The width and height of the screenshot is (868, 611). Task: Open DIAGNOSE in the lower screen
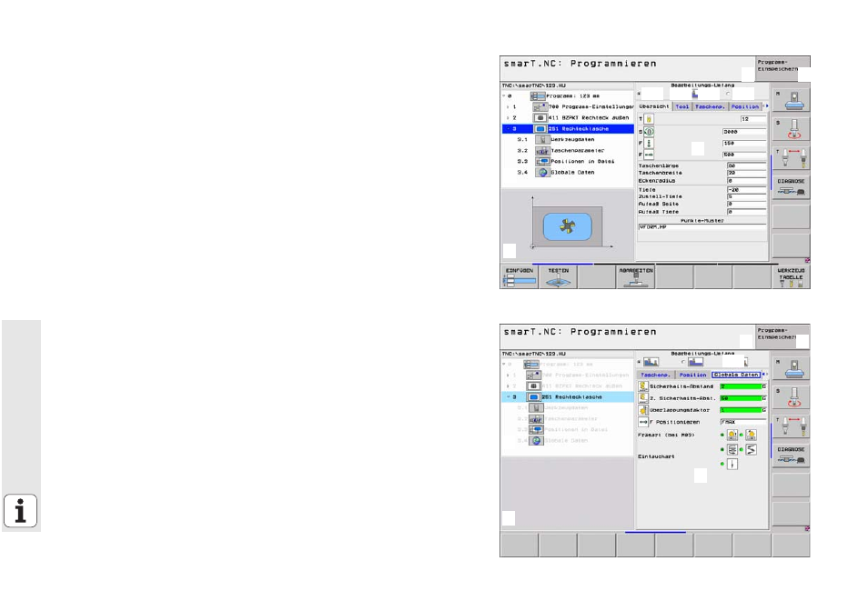tap(791, 456)
